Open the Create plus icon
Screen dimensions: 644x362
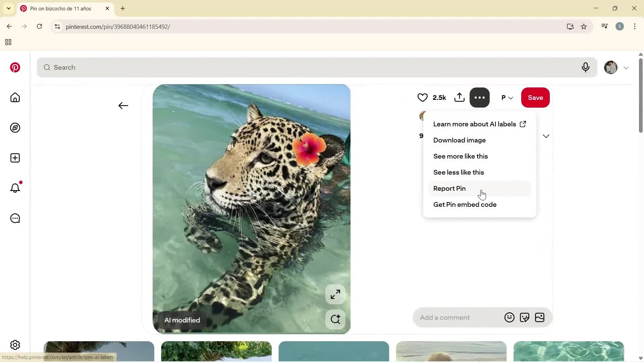click(15, 158)
